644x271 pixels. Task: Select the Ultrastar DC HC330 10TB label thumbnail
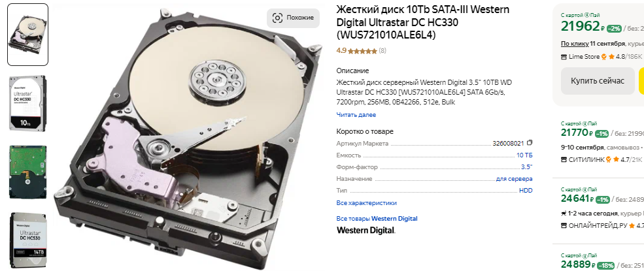[x=28, y=103]
